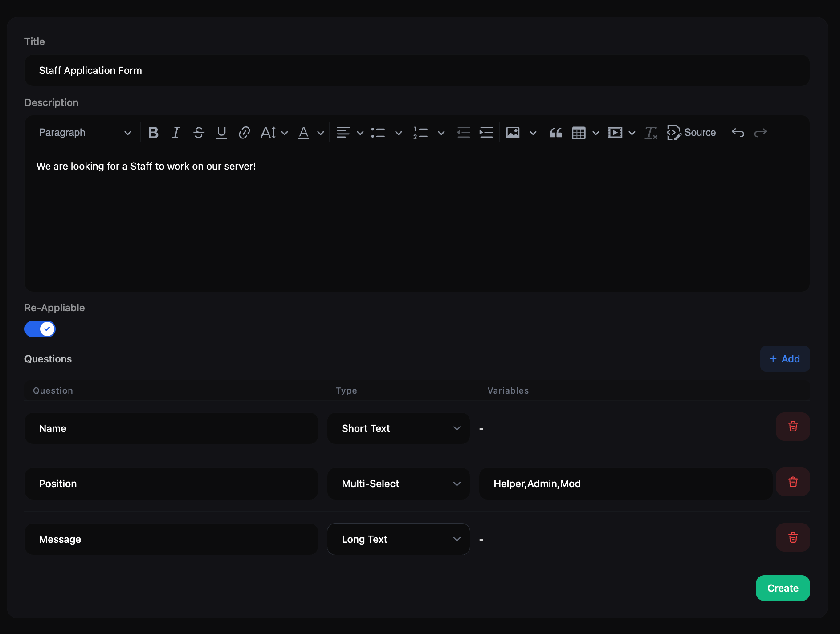840x634 pixels.
Task: Click the Title input field
Action: [x=417, y=70]
